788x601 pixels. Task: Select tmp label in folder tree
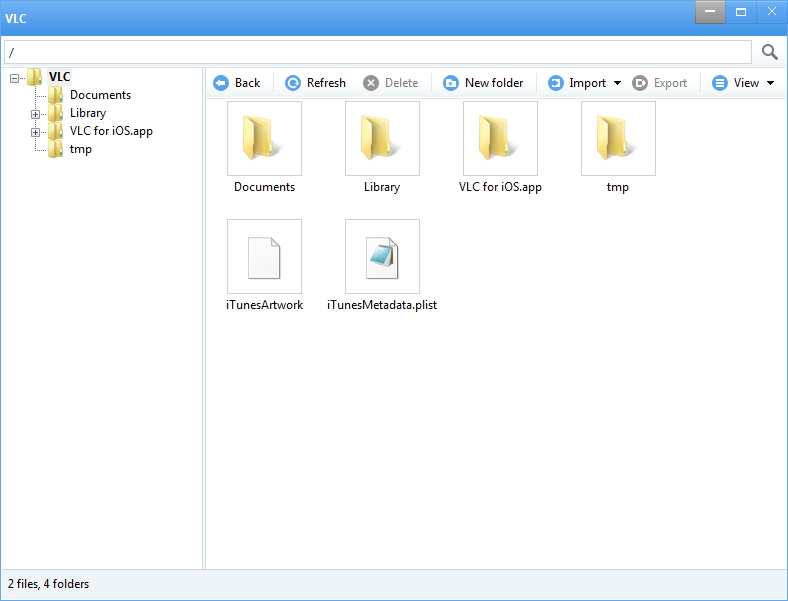click(x=80, y=149)
